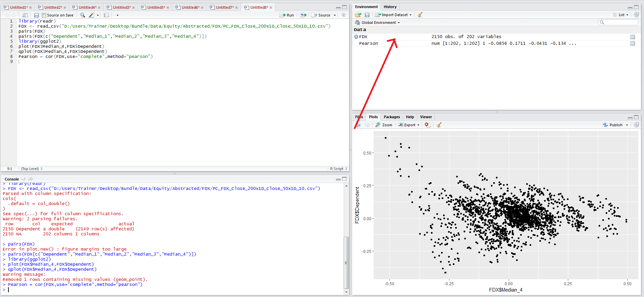
Task: Re-run the previous code region
Action: (x=303, y=15)
